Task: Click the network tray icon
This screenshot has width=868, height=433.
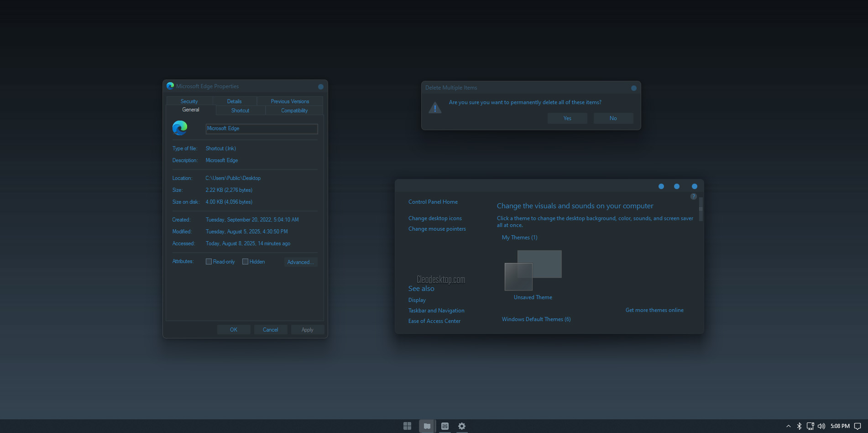Action: (810, 426)
